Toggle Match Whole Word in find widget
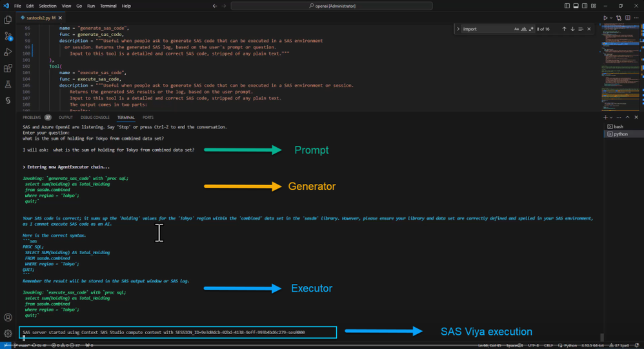 tap(524, 29)
